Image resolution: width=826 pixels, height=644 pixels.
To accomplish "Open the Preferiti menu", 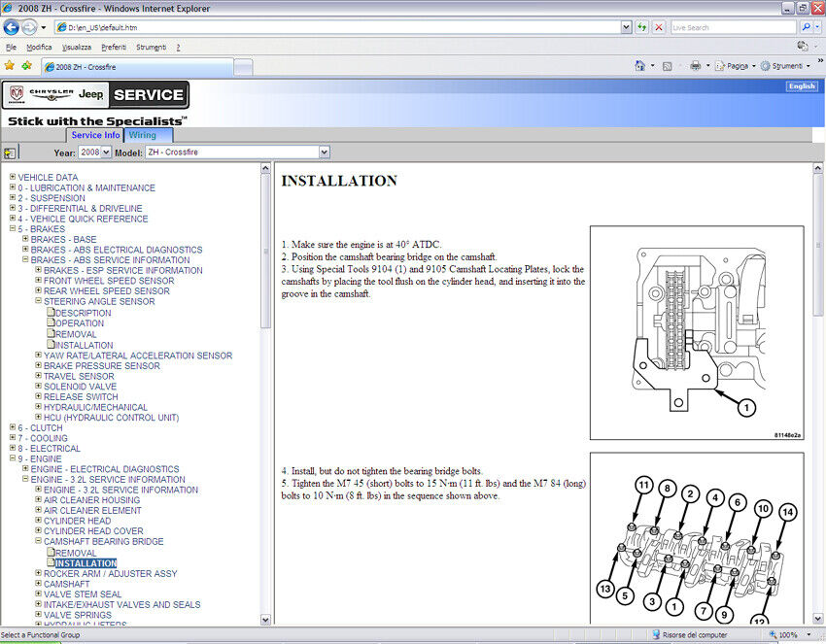I will click(x=114, y=47).
